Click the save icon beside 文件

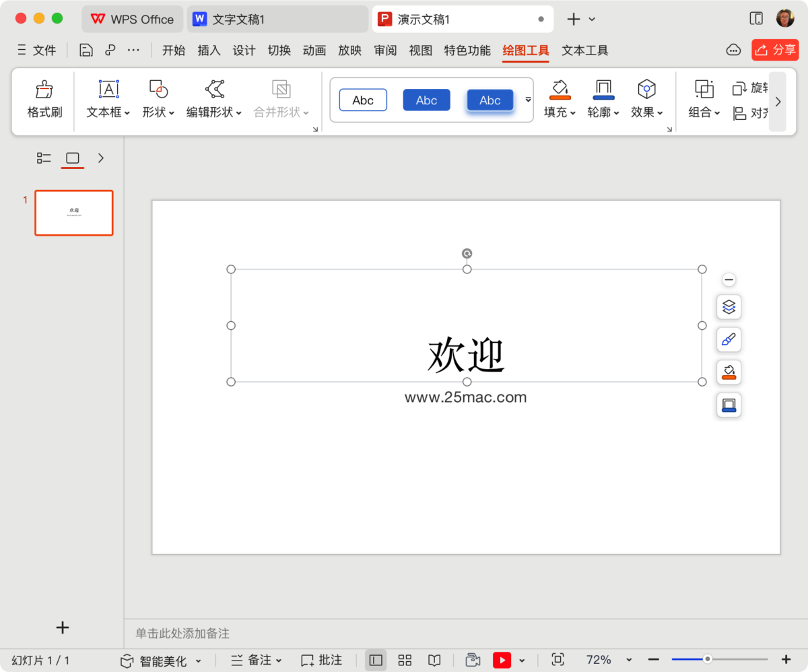(x=86, y=50)
